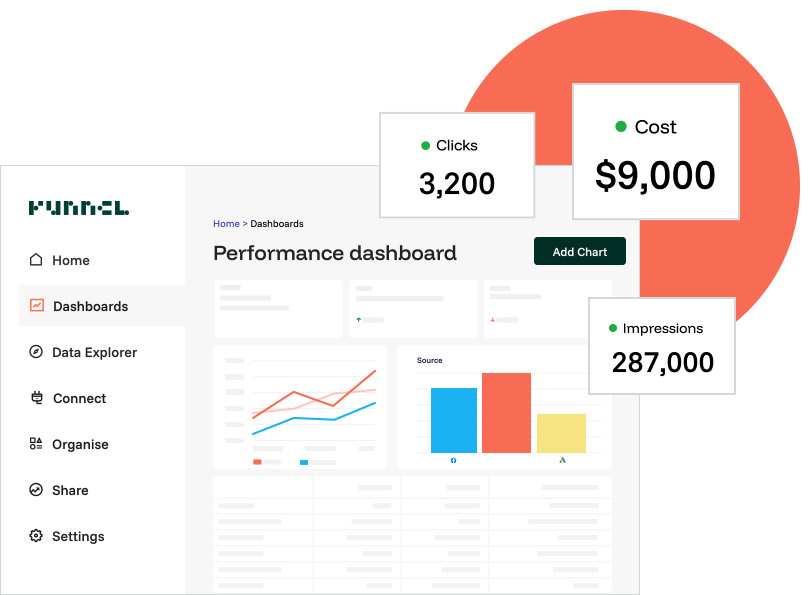
Task: Click the Performance dashboard heading
Action: tap(335, 253)
